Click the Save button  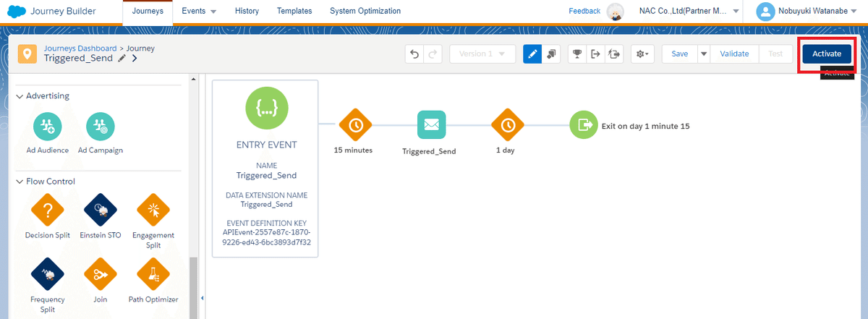click(679, 54)
